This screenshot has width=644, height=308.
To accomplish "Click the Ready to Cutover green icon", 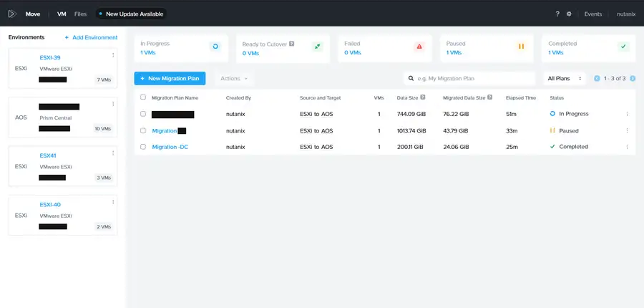I will coord(317,47).
